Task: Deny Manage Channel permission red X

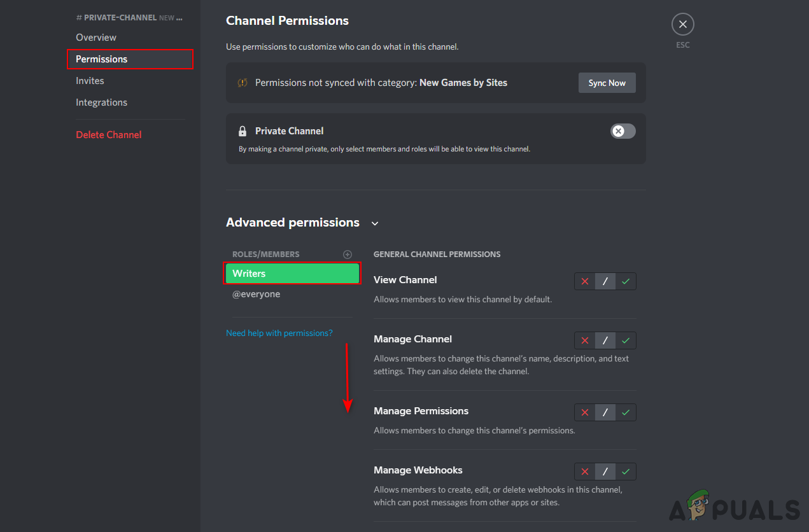Action: (x=585, y=340)
